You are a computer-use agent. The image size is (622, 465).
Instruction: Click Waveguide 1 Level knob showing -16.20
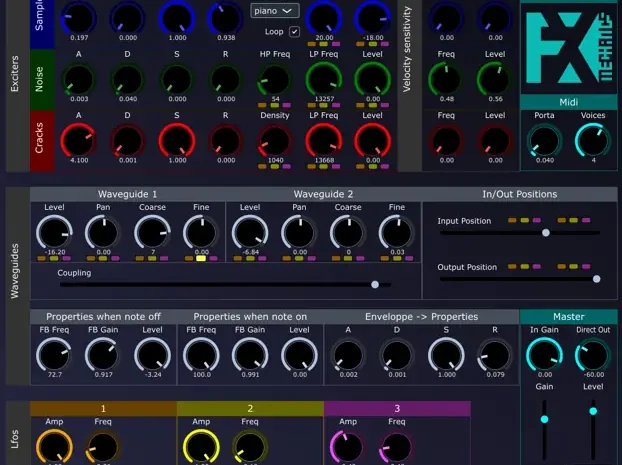[x=54, y=233]
